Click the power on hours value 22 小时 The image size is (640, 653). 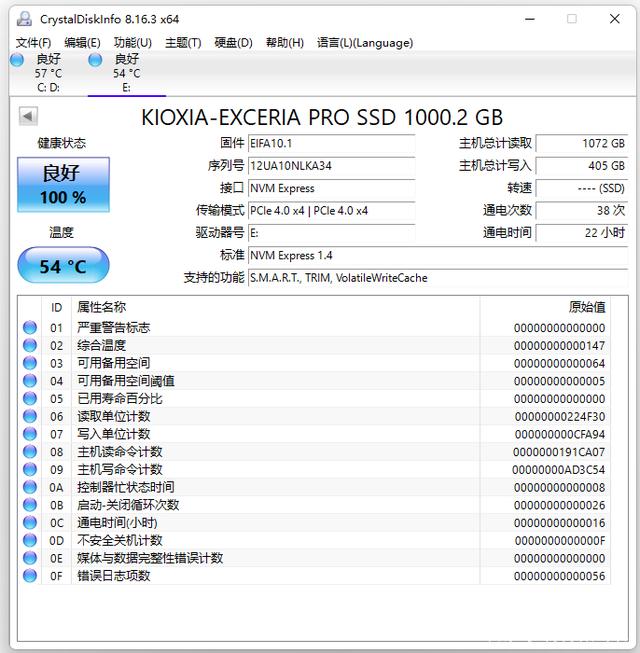point(582,233)
